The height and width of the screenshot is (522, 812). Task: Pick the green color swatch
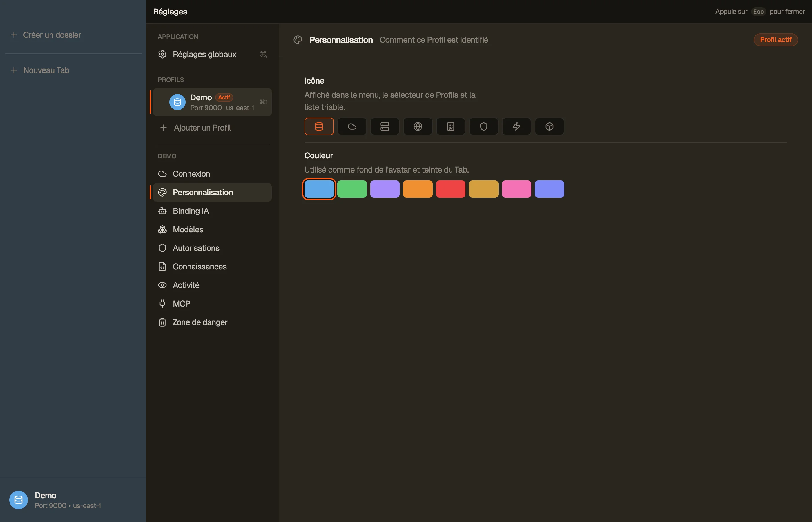(x=352, y=189)
